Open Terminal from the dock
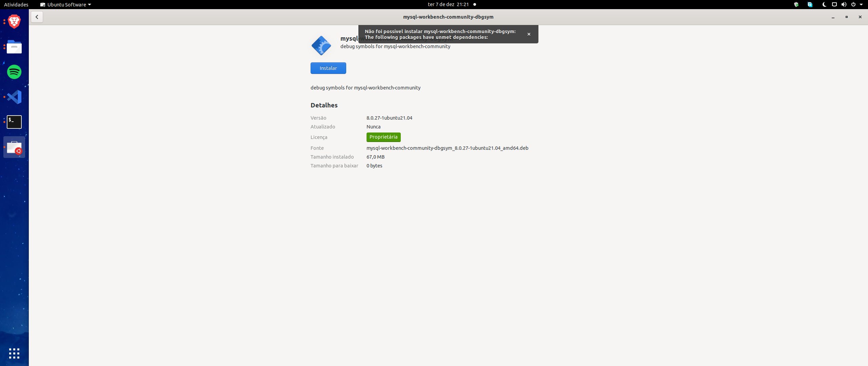Viewport: 868px width, 366px height. [14, 122]
